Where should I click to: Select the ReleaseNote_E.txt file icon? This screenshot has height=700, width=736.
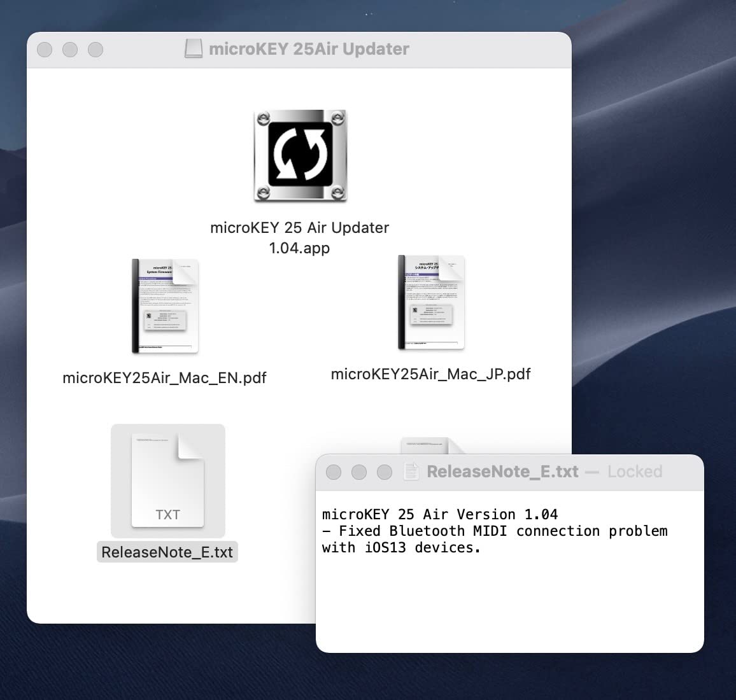click(x=168, y=480)
